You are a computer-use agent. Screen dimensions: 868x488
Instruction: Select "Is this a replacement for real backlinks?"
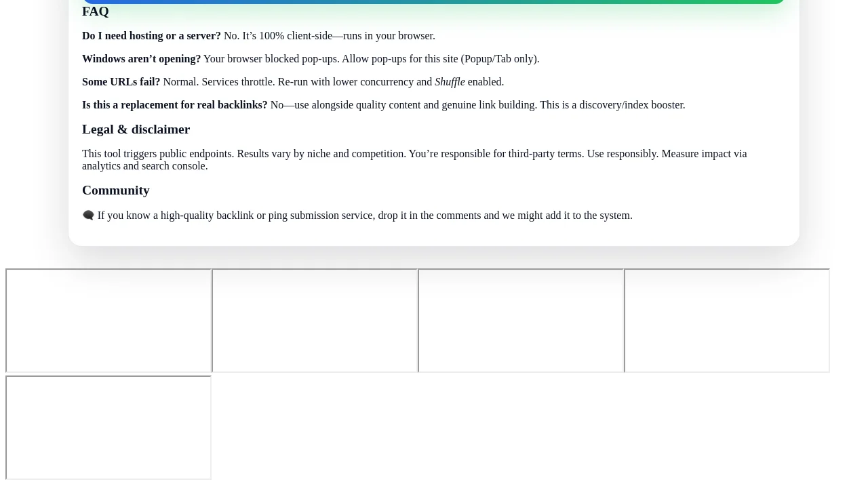175,105
